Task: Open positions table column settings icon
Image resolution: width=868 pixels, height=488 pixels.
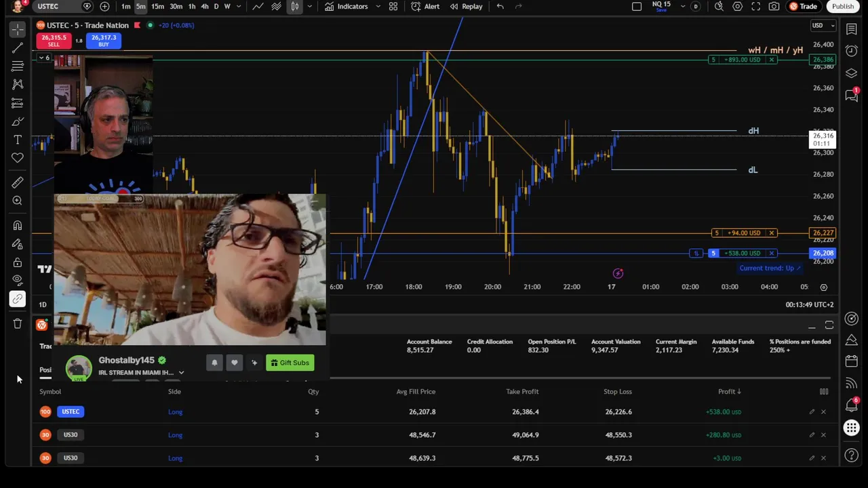Action: click(824, 392)
